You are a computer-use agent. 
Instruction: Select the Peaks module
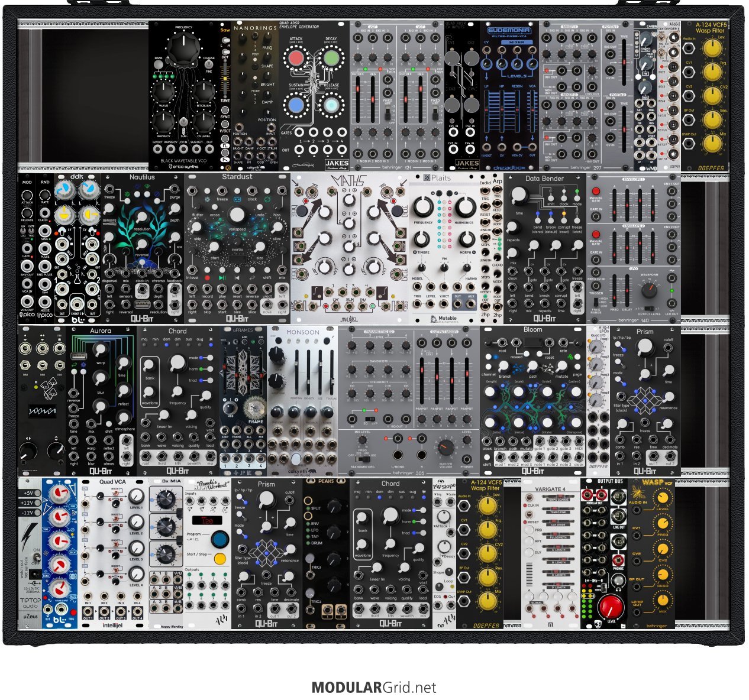tap(326, 553)
